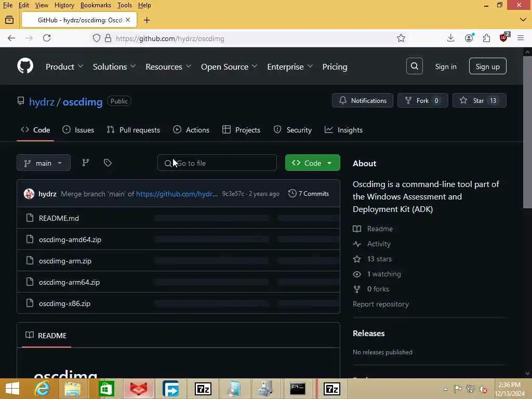Expand the Resources navigation dropdown
This screenshot has width=532, height=399.
168,66
